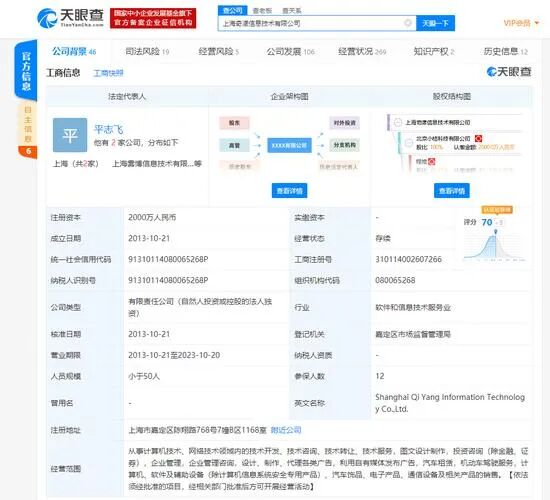The width and height of the screenshot is (550, 500).
Task: Open the 公司背景 tab
Action: coord(74,52)
